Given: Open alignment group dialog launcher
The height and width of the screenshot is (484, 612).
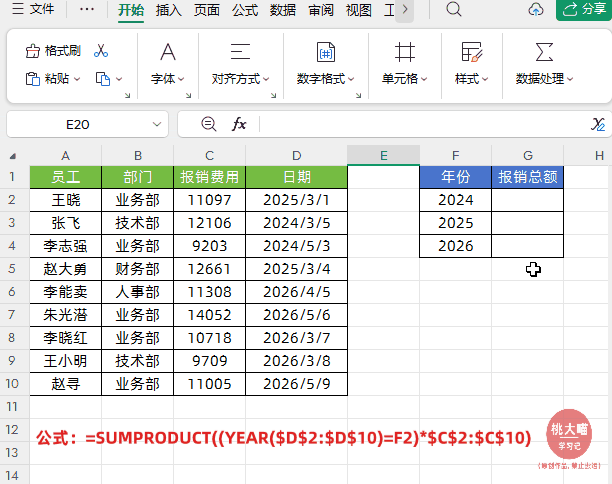Looking at the screenshot, I should (x=274, y=95).
